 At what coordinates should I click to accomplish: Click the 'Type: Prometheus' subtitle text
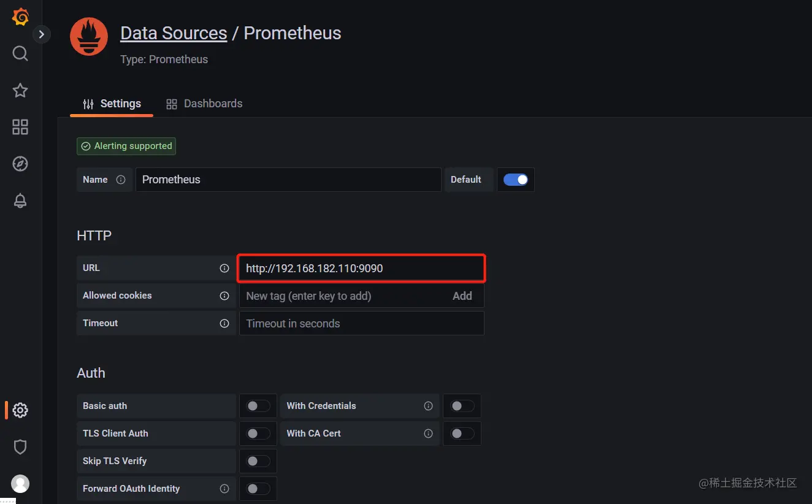click(x=164, y=59)
